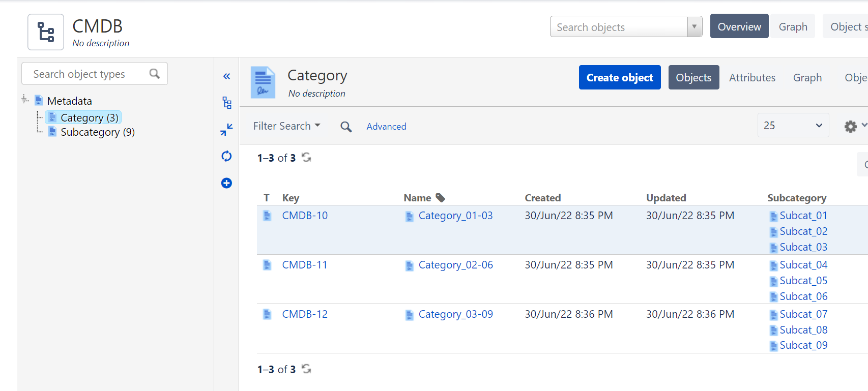The height and width of the screenshot is (391, 868).
Task: Select the Objects tab
Action: (x=693, y=77)
